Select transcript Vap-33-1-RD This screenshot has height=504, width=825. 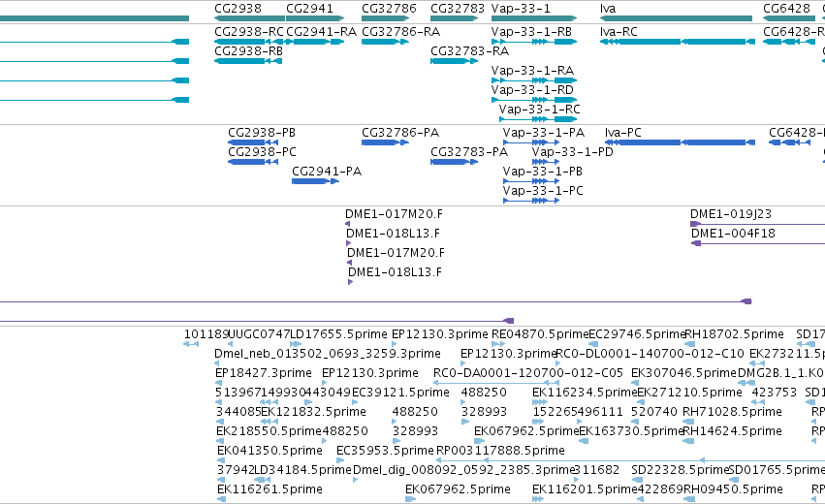(x=534, y=100)
